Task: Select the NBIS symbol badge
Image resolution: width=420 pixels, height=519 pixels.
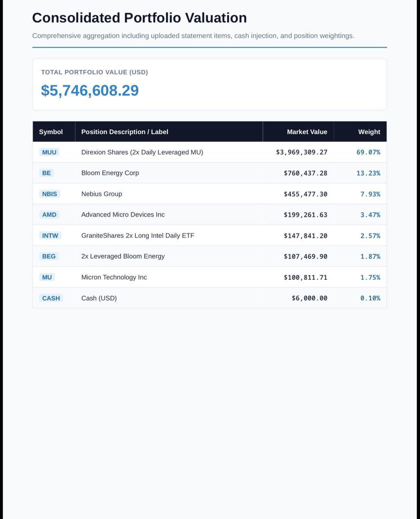Action: [50, 194]
